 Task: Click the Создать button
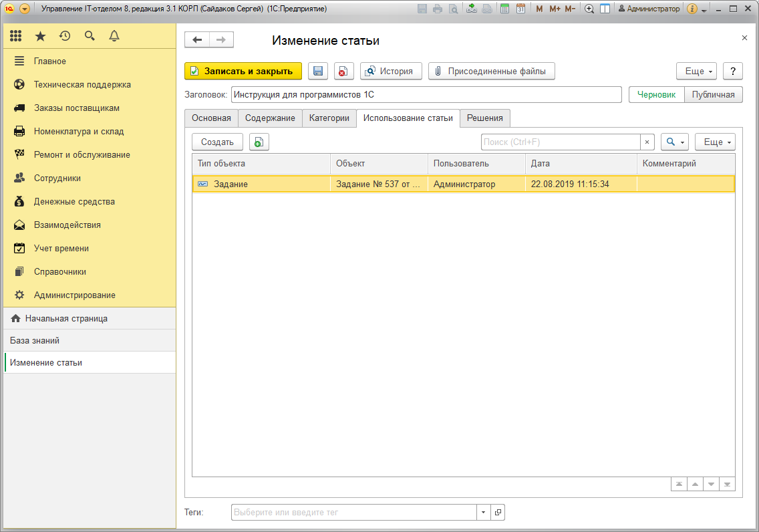point(217,142)
